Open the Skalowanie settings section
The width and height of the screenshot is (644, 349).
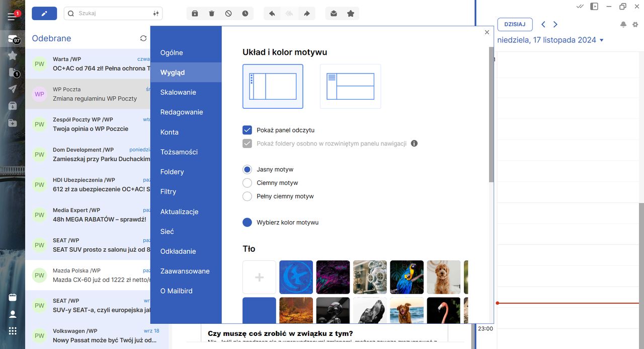pyautogui.click(x=186, y=92)
